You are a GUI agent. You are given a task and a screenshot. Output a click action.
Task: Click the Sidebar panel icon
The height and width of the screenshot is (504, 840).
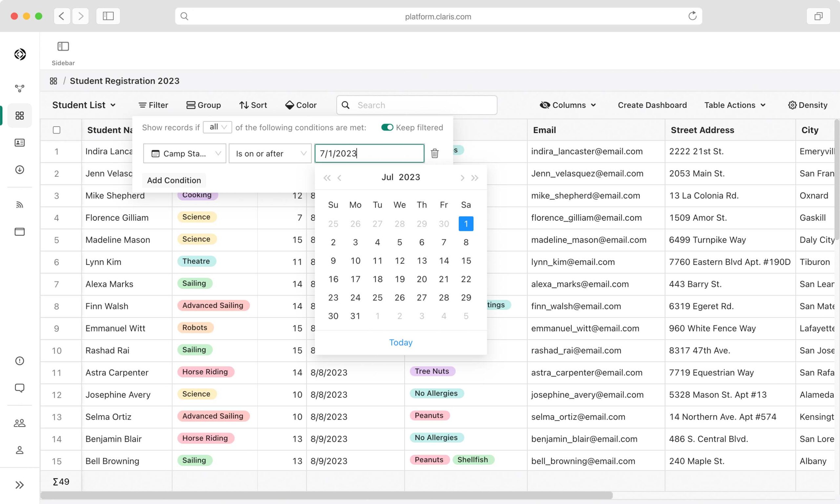coord(63,47)
